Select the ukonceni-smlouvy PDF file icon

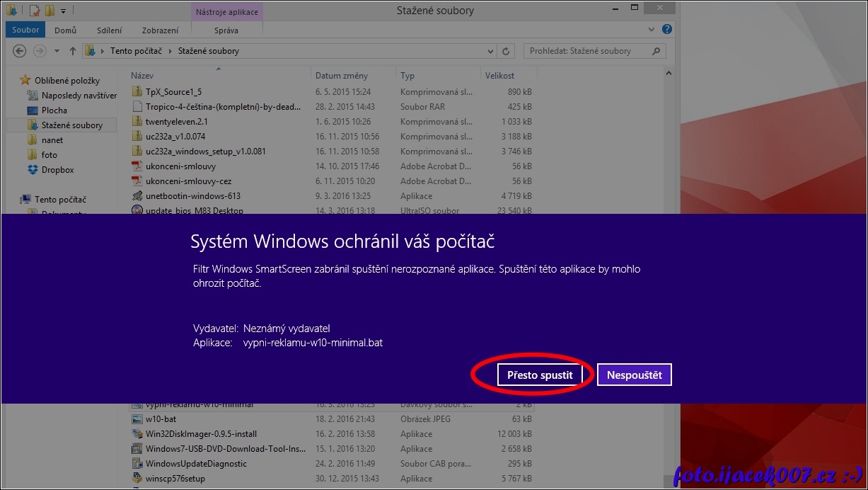tap(137, 166)
